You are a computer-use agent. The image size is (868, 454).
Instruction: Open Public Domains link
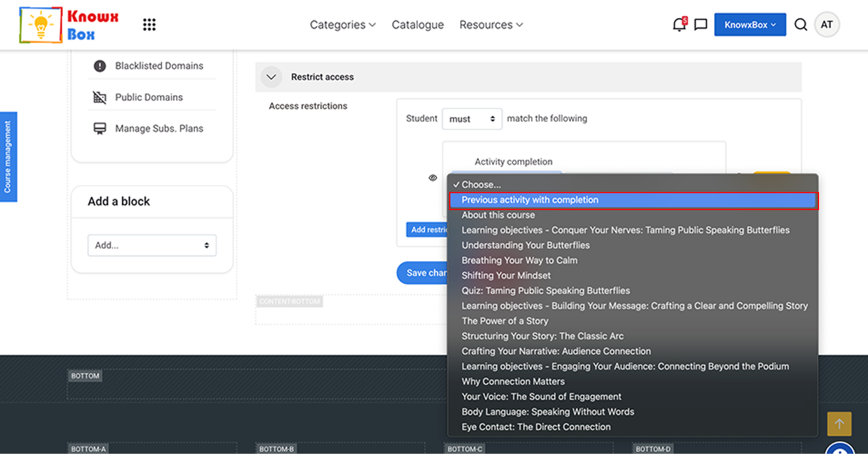(149, 97)
